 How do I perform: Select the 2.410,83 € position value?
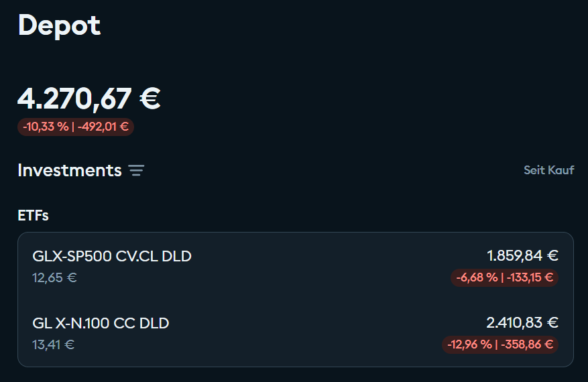click(522, 323)
